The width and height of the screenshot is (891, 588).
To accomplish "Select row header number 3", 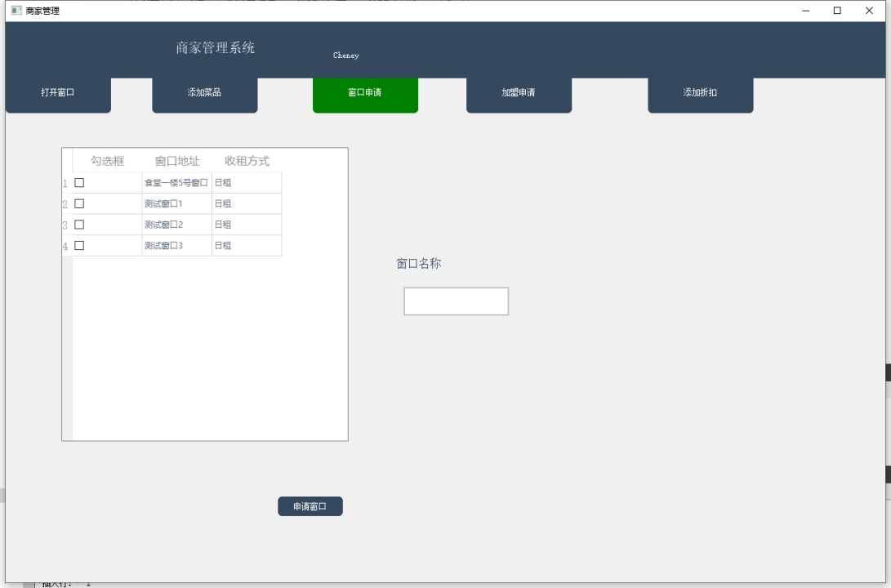I will 67,225.
